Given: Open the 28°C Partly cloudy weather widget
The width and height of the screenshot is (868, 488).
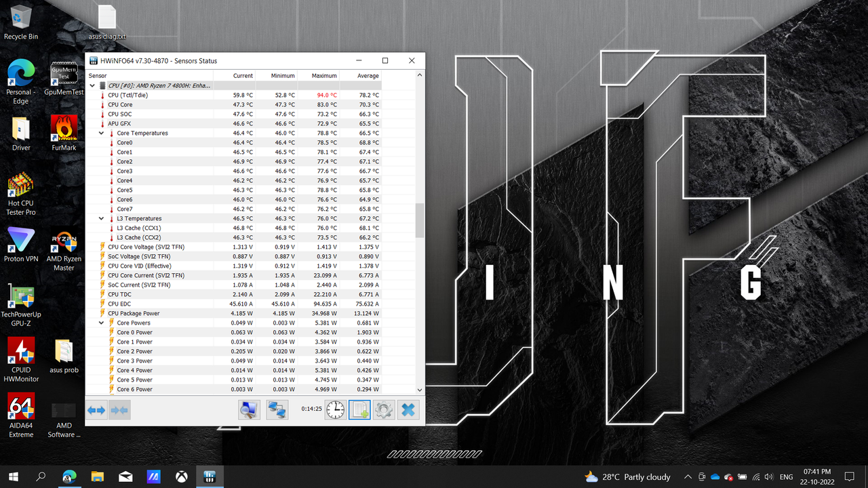Looking at the screenshot, I should [x=627, y=476].
